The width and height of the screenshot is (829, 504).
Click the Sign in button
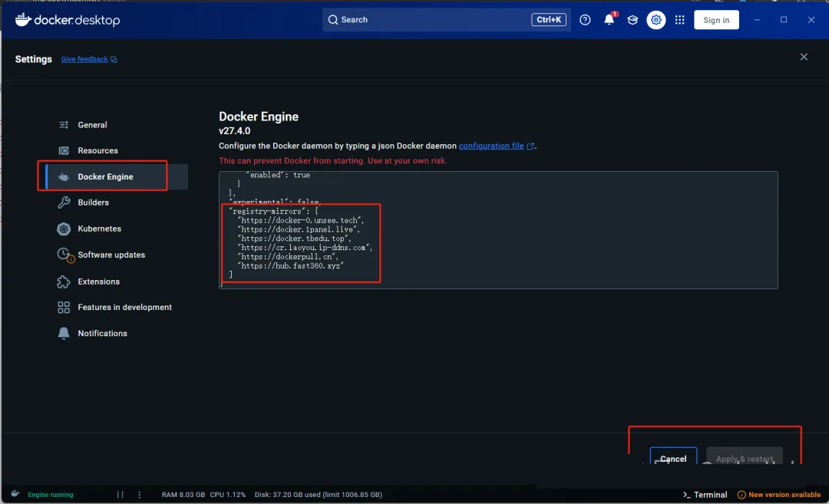click(x=716, y=20)
